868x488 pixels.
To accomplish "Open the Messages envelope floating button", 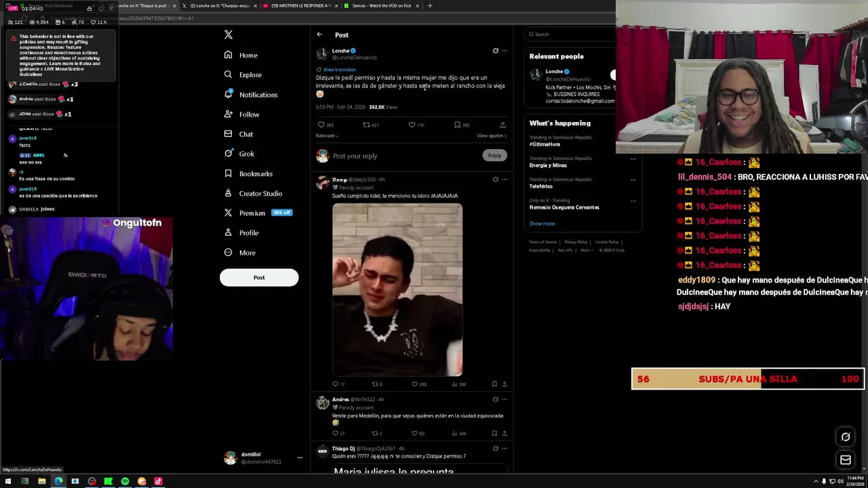I will click(846, 460).
